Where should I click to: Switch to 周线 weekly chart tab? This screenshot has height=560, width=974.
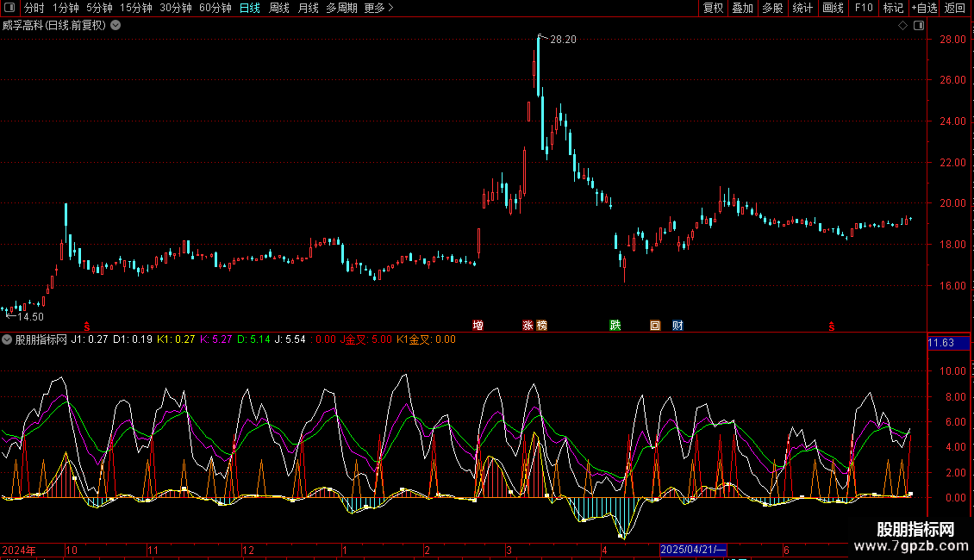279,9
